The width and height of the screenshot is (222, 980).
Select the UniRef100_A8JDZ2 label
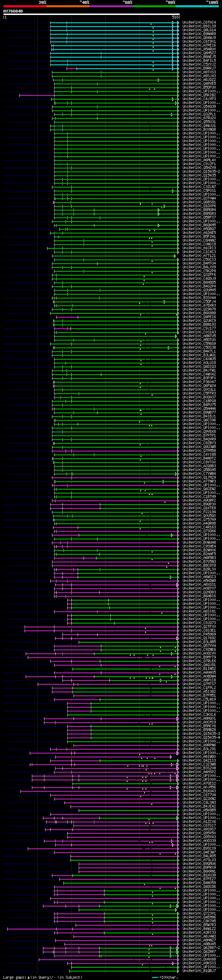click(199, 80)
